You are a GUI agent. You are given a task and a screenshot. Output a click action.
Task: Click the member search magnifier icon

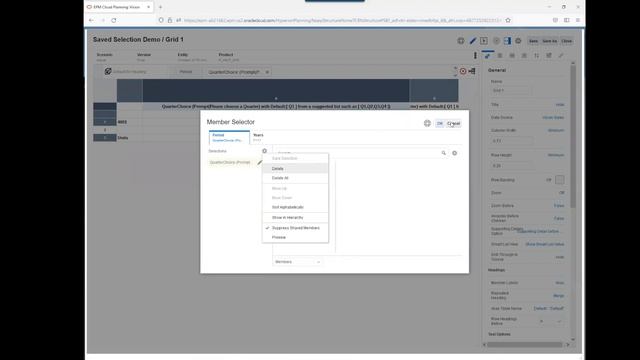coord(444,153)
